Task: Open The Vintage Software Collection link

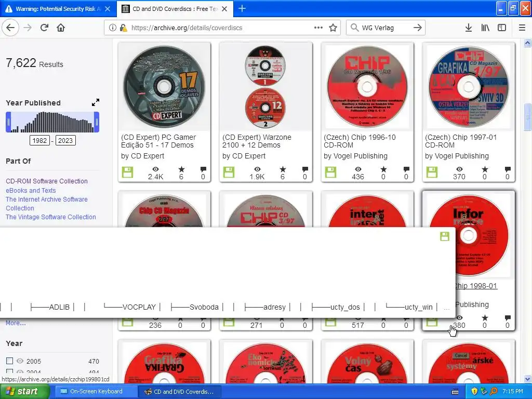Action: (50, 217)
